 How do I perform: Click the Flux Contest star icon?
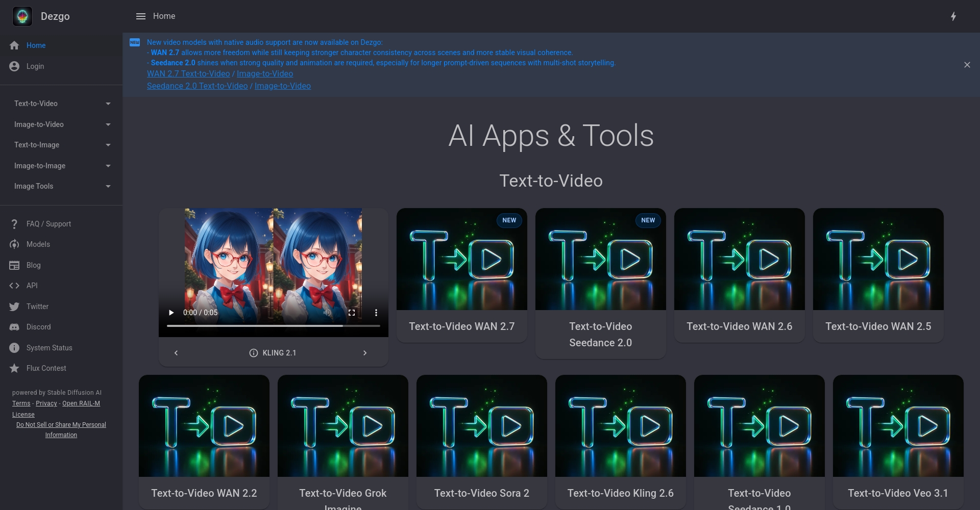coord(14,368)
